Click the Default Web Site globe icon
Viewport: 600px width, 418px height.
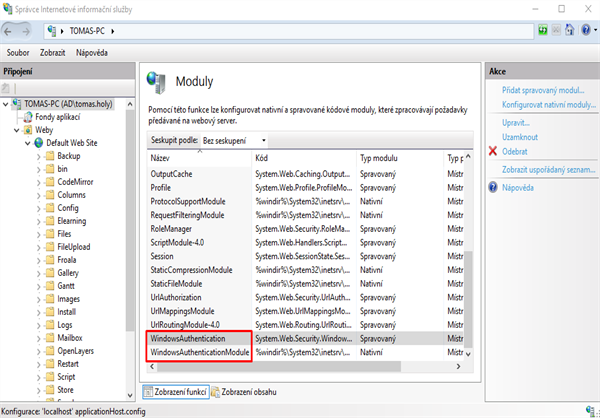[39, 143]
